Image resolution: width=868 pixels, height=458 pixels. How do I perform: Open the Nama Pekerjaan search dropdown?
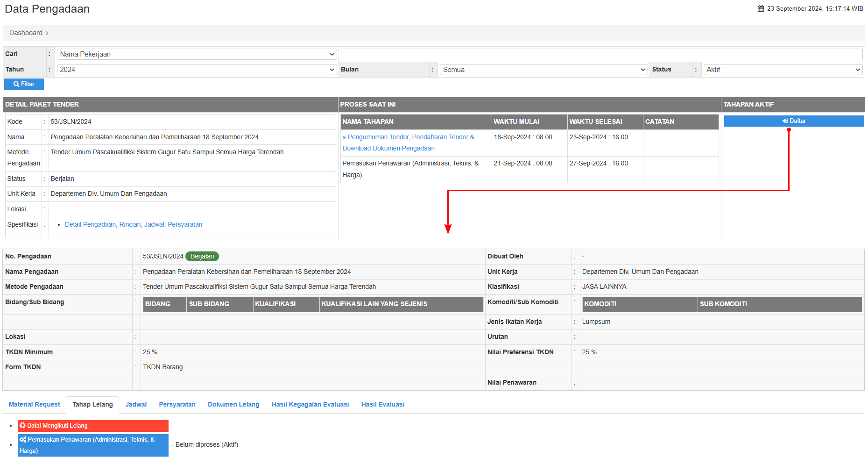click(197, 54)
